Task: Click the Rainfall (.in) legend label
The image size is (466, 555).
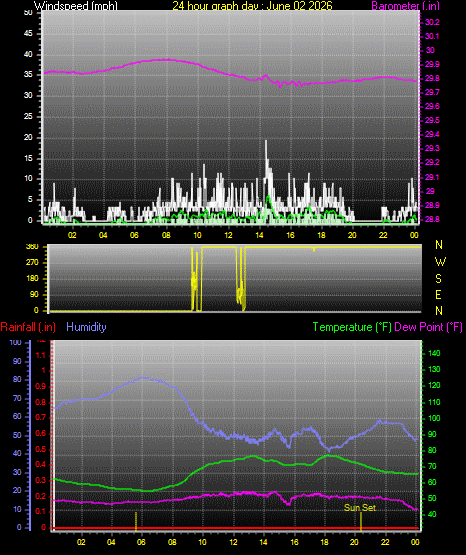Action: click(x=28, y=327)
